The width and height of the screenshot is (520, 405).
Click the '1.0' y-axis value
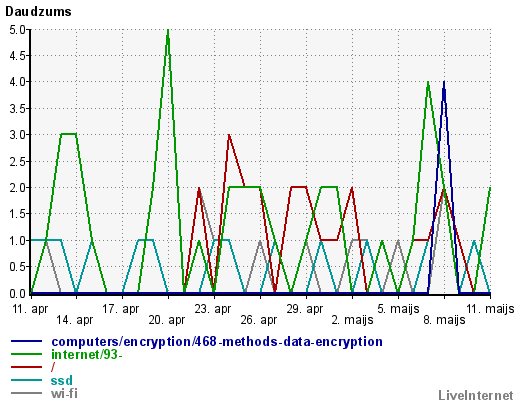point(17,241)
